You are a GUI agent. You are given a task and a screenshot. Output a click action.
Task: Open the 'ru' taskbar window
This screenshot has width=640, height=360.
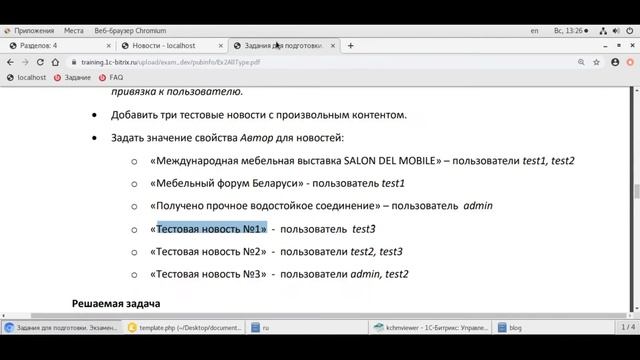click(x=307, y=327)
